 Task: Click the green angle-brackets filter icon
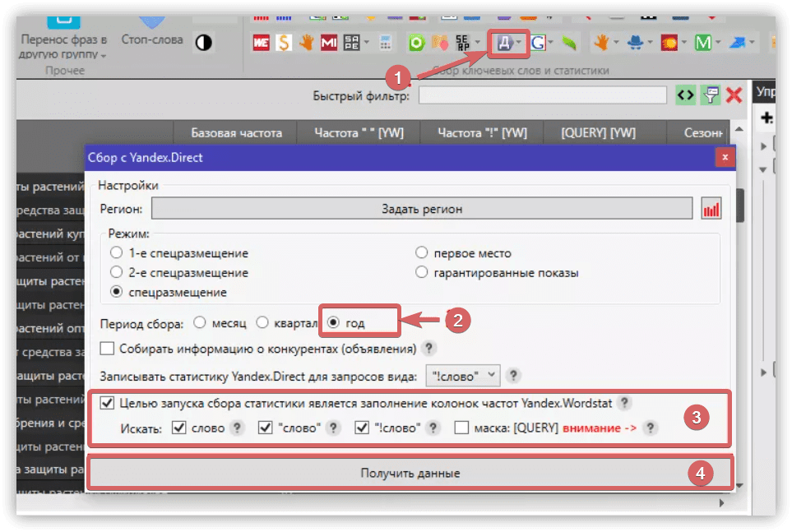[x=685, y=95]
